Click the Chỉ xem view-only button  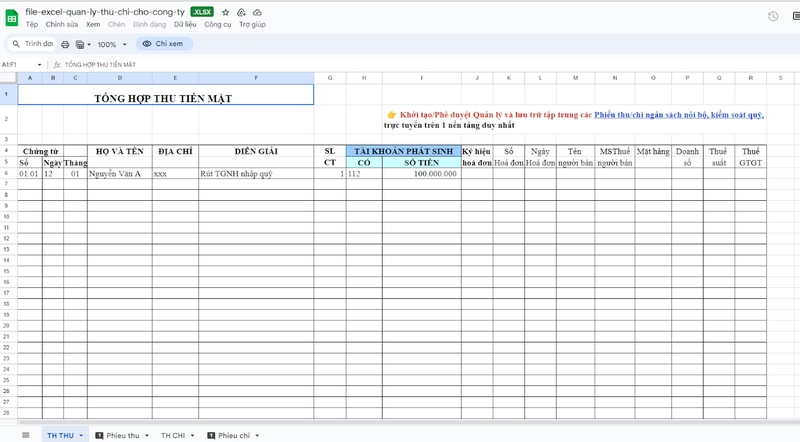(164, 44)
